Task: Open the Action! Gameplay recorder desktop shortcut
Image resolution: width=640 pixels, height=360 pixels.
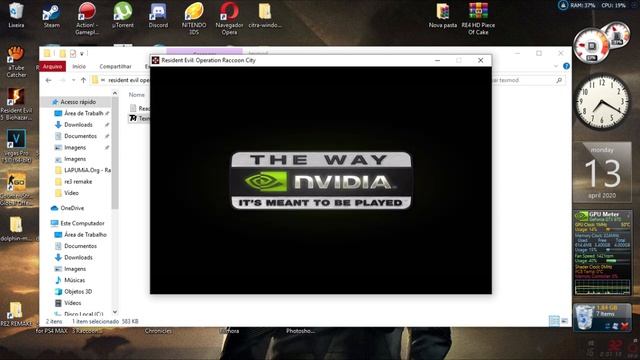Action: pyautogui.click(x=87, y=18)
